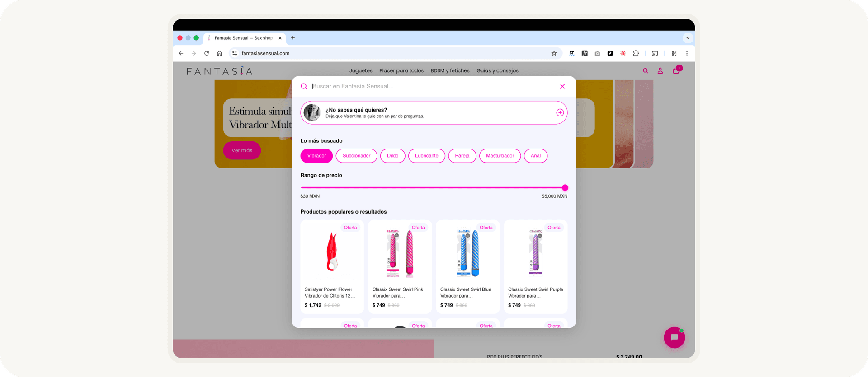Bookmark page with the star icon
The image size is (868, 377).
click(x=554, y=53)
